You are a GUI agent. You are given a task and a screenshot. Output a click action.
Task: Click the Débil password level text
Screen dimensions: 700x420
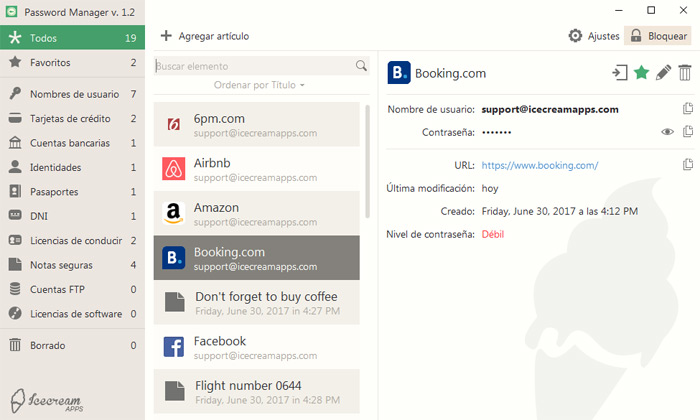tap(493, 234)
